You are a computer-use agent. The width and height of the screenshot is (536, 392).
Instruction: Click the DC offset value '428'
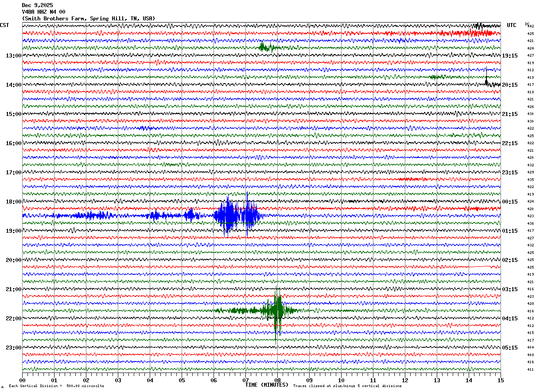tap(530, 304)
